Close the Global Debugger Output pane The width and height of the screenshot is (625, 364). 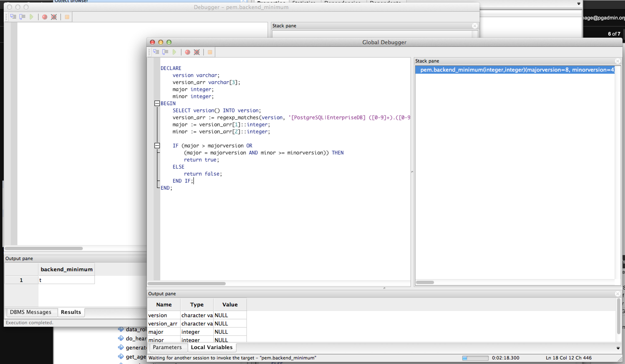(x=618, y=294)
